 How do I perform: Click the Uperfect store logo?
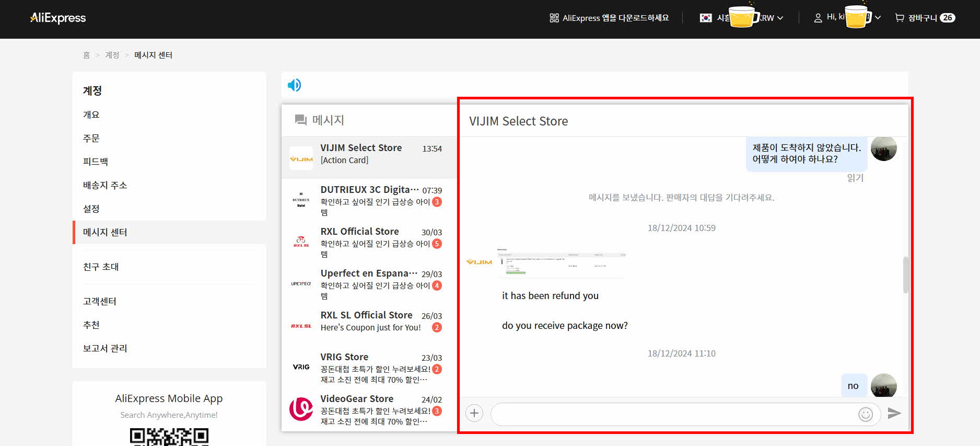click(301, 283)
